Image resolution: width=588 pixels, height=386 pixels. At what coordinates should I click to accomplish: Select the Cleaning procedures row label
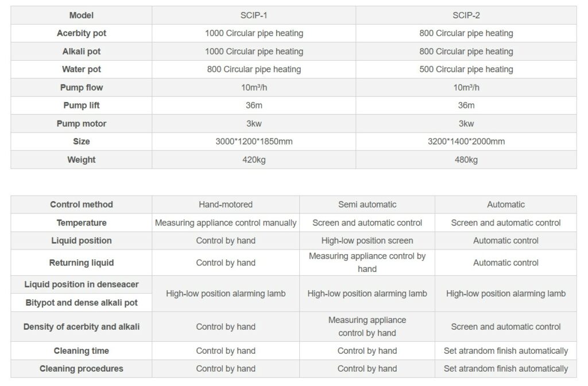click(82, 369)
